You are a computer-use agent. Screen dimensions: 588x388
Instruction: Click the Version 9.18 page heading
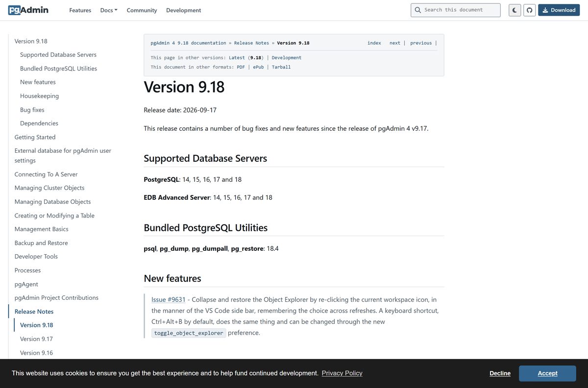point(184,87)
